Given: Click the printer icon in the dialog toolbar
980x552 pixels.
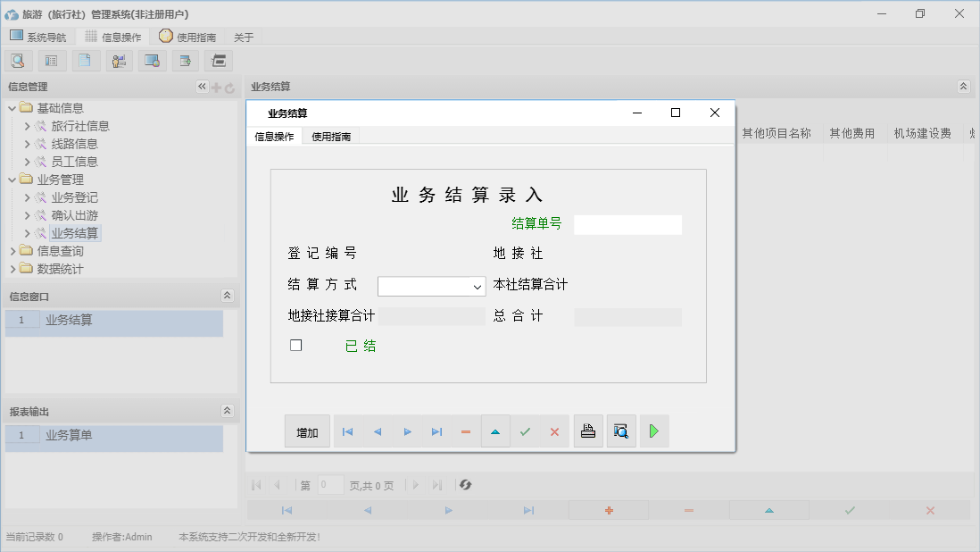Looking at the screenshot, I should point(588,431).
